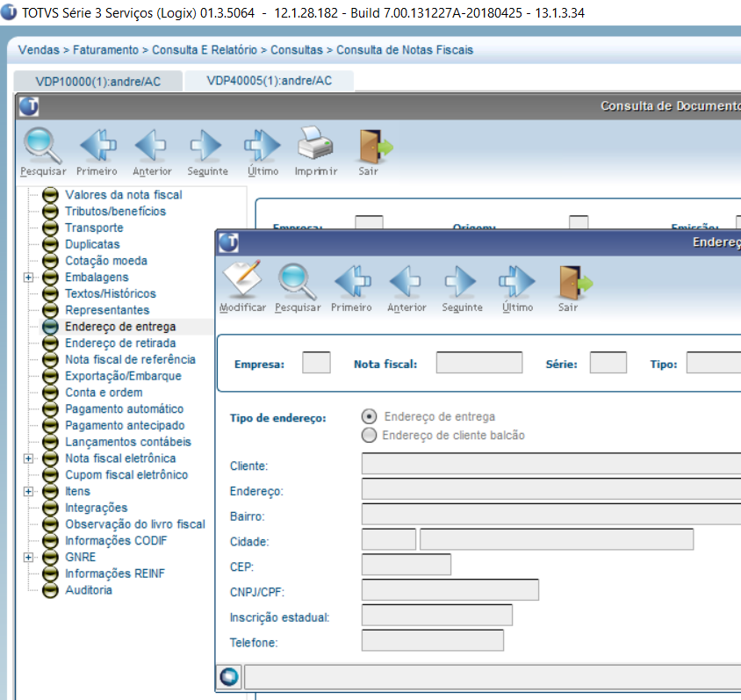Click the Duplicatas tree node icon
Viewport: 741px width, 700px height.
click(x=50, y=244)
